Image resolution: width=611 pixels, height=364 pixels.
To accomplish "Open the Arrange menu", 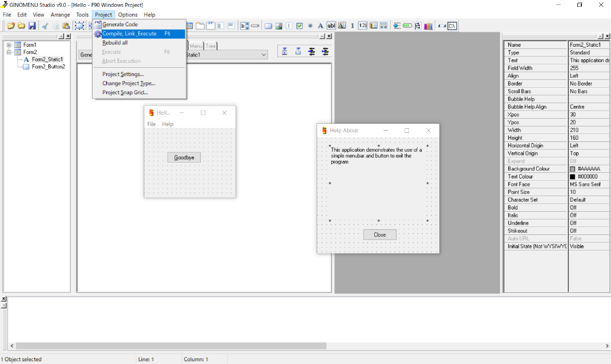I will pos(60,15).
